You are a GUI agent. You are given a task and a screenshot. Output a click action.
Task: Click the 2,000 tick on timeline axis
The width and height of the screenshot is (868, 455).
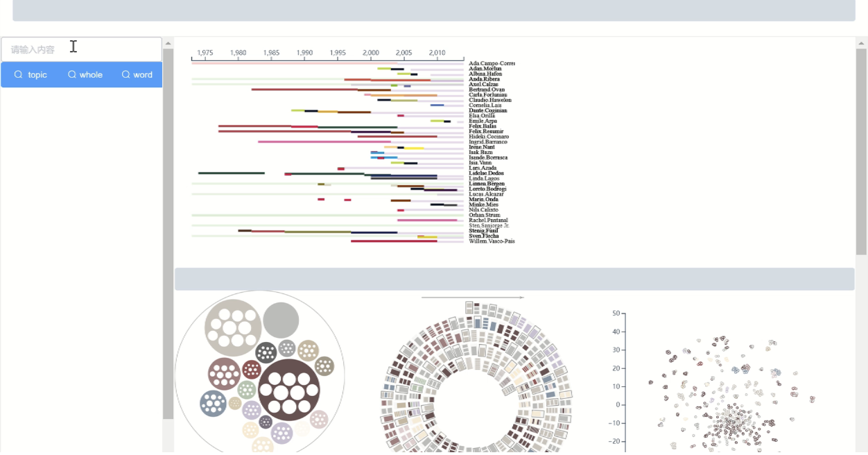pyautogui.click(x=371, y=53)
